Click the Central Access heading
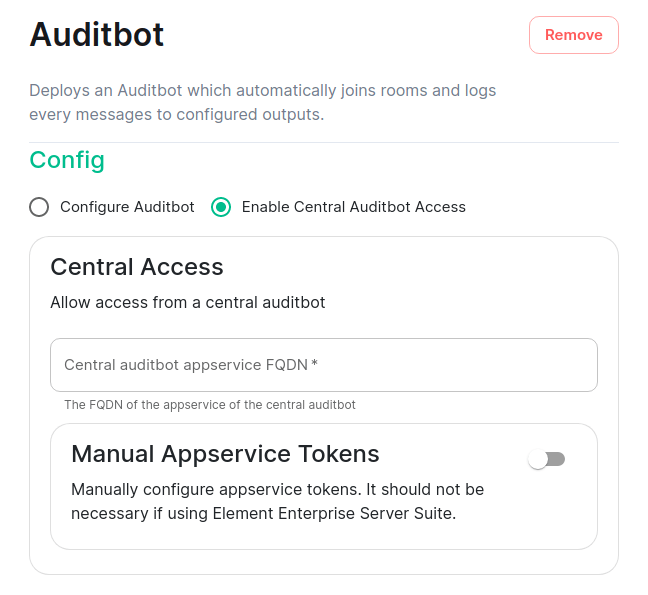 137,267
